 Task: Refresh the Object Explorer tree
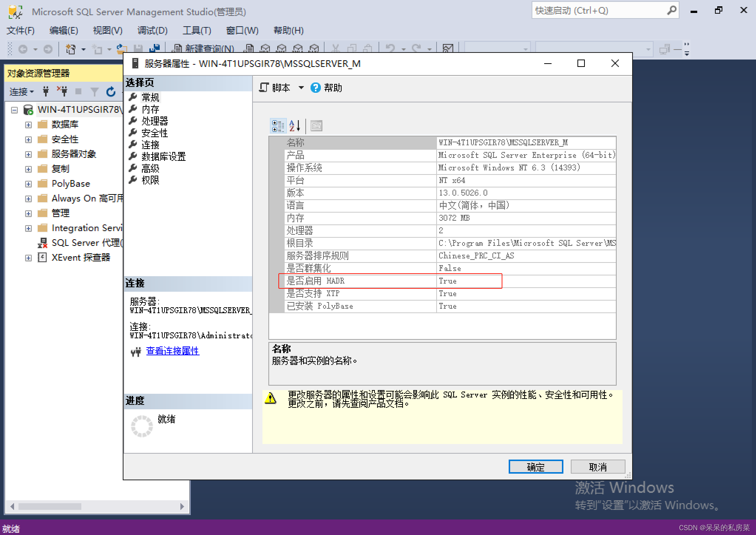111,91
